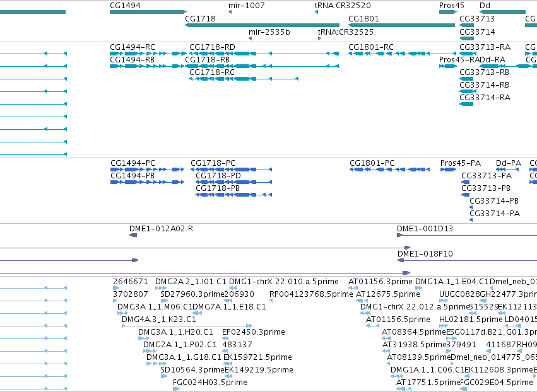537x392 pixels.
Task: Click the mir-2535b gene arrow
Action: pos(250,38)
